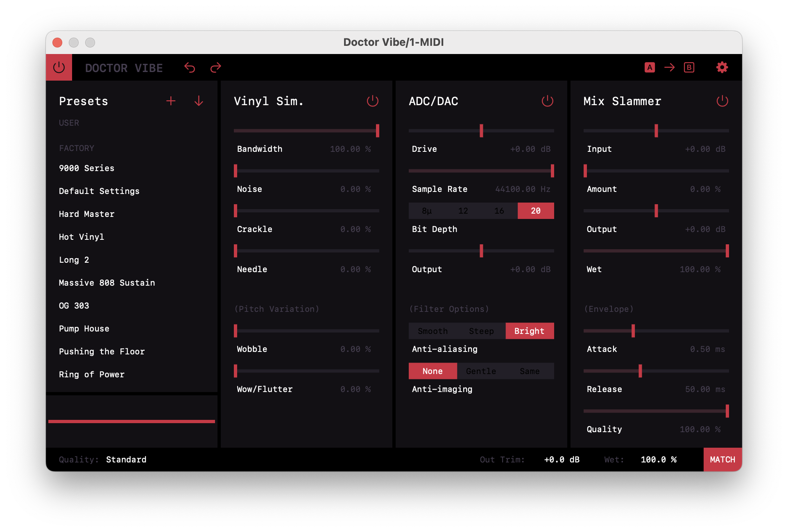Image resolution: width=788 pixels, height=532 pixels.
Task: Add new preset with plus icon
Action: coord(171,101)
